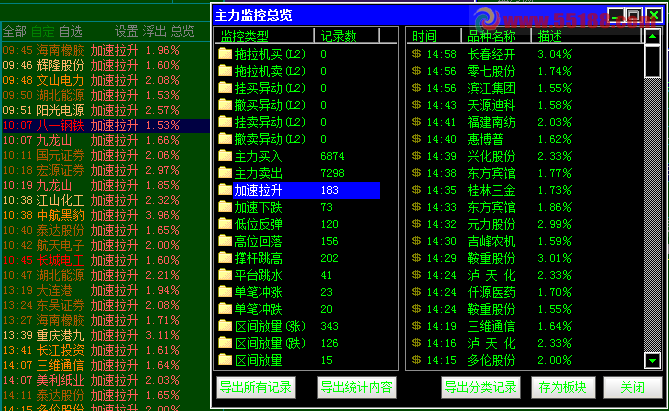The height and width of the screenshot is (411, 669).
Task: Click 导出统计内容 button
Action: click(x=357, y=388)
